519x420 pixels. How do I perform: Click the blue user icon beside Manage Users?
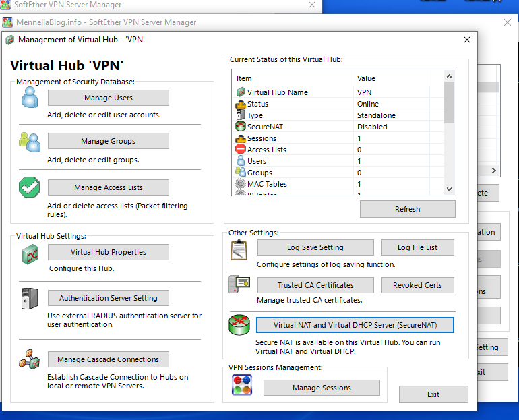pos(30,97)
